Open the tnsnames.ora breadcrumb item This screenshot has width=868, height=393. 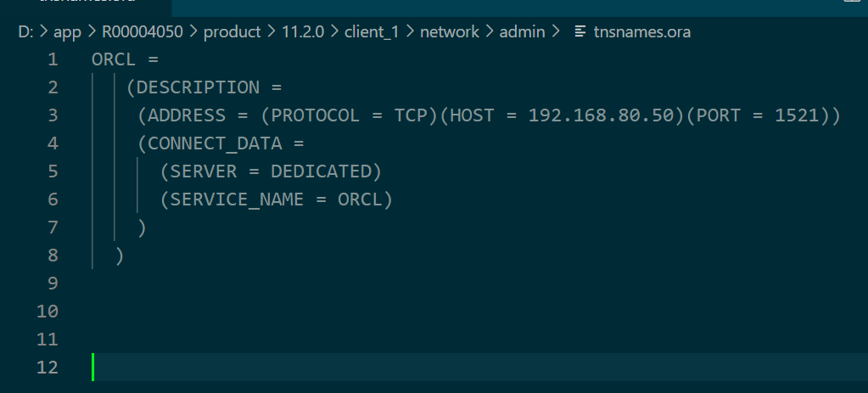[x=642, y=32]
